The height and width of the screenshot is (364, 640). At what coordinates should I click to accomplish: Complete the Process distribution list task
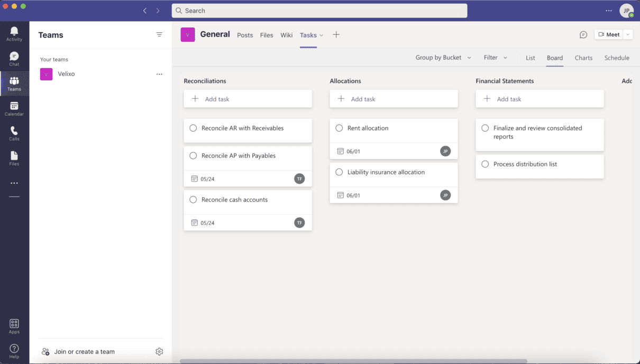[x=485, y=164]
